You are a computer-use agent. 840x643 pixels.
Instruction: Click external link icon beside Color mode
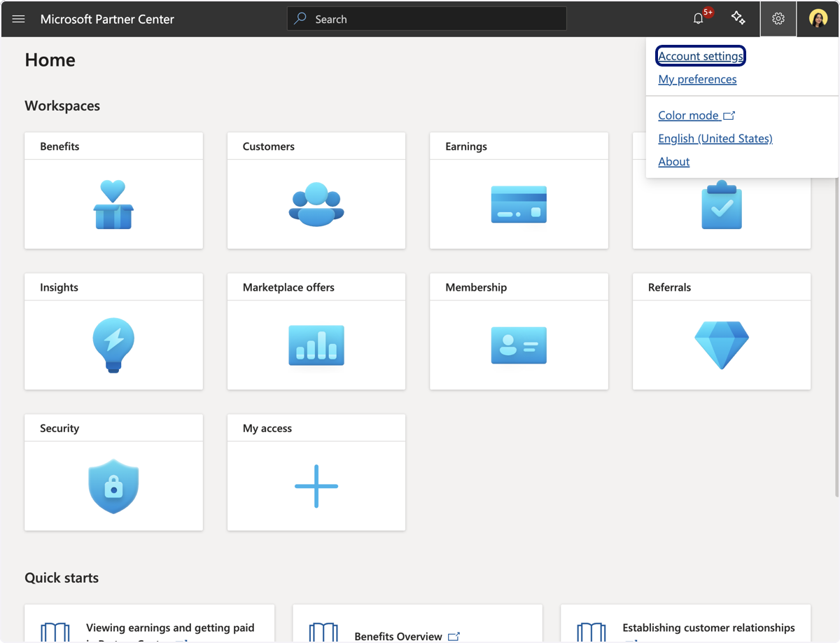(x=729, y=116)
